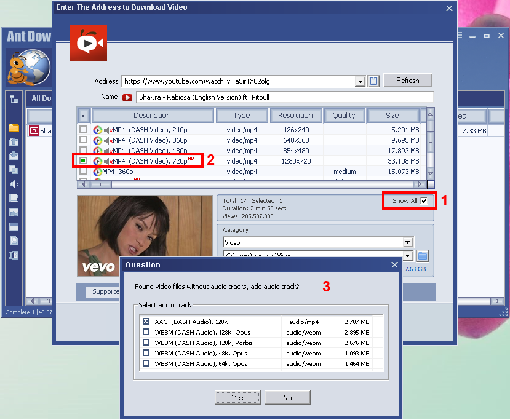Click the format list vertical scrollbar thumb
This screenshot has height=420, width=510.
pos(430,142)
